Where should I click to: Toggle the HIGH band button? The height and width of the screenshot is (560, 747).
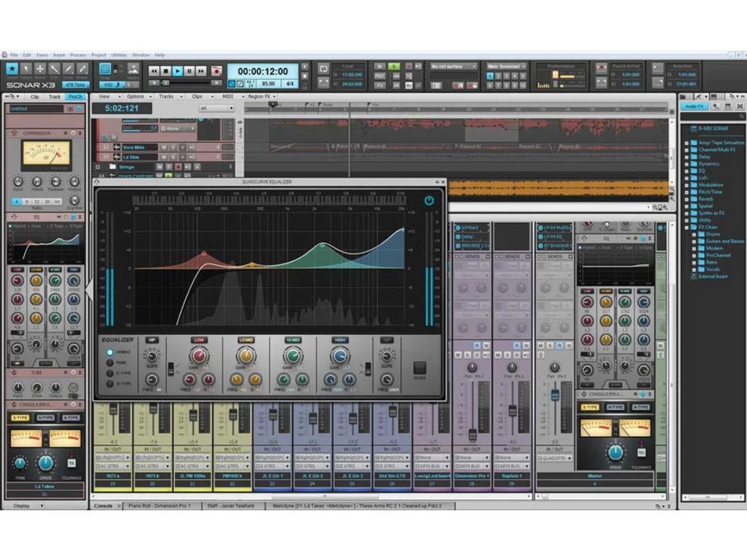339,340
